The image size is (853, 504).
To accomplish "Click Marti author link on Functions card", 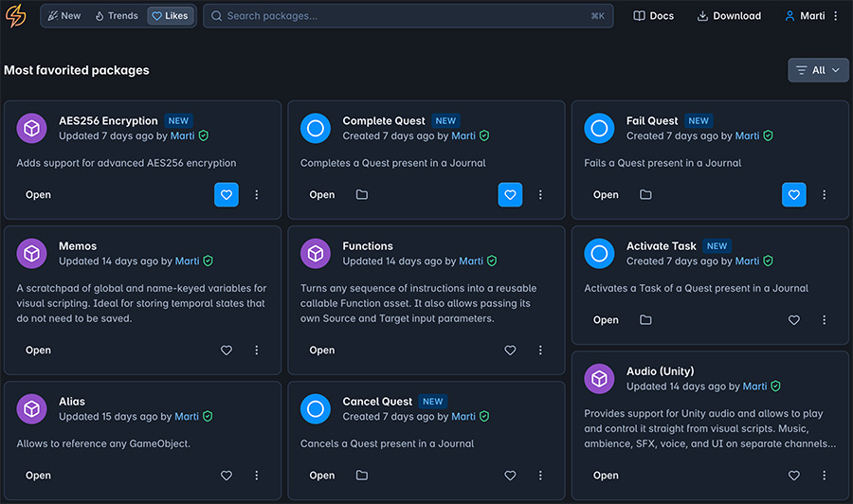I will click(x=471, y=261).
